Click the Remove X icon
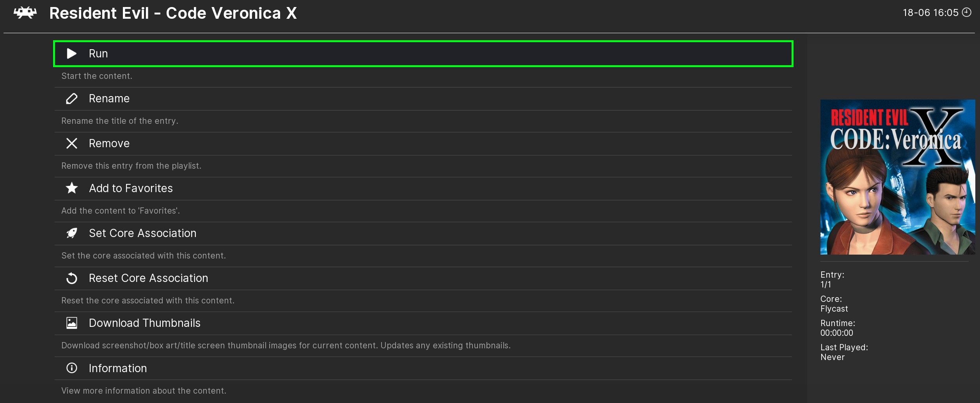 72,143
